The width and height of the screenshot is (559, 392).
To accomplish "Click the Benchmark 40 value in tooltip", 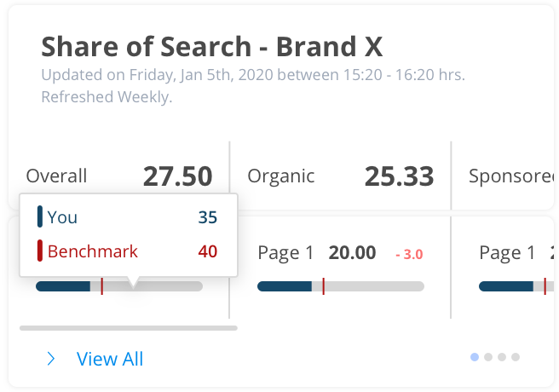I will pyautogui.click(x=207, y=251).
